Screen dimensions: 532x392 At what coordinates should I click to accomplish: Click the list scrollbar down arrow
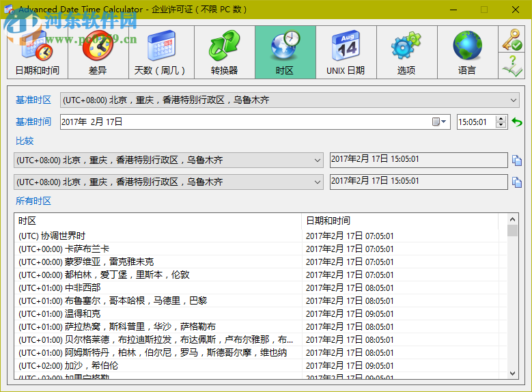click(512, 374)
